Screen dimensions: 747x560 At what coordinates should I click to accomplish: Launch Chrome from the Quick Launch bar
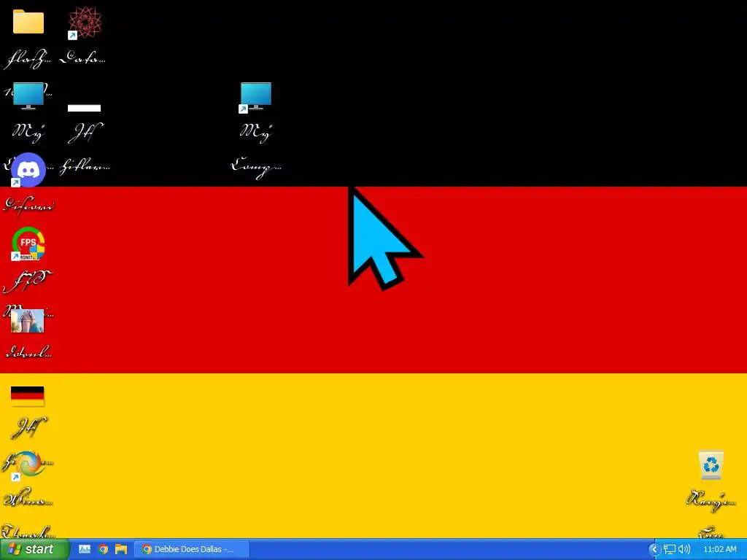[x=103, y=550]
